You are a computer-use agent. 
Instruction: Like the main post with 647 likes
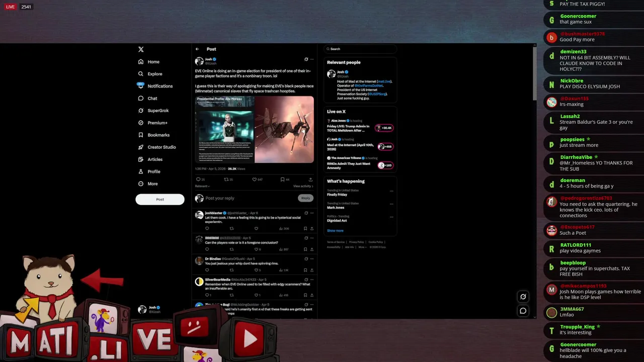(x=255, y=179)
